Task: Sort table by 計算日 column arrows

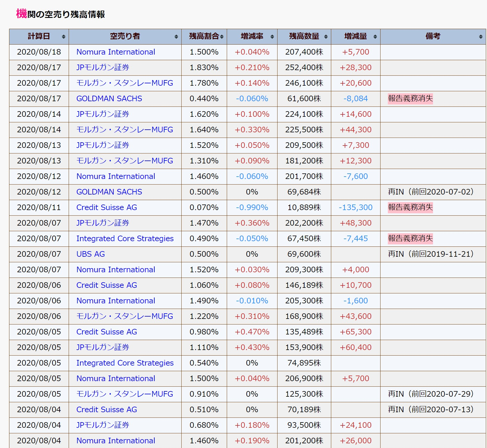Action: (x=64, y=37)
